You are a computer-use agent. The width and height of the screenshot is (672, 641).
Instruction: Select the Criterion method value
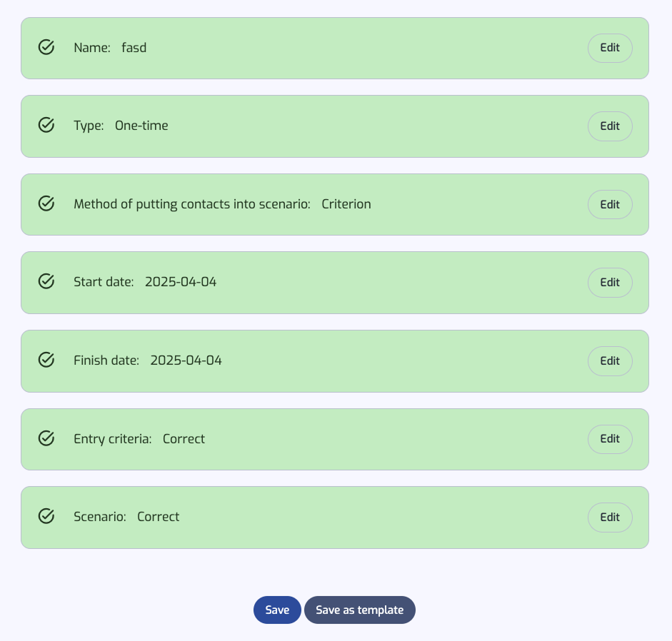coord(346,204)
